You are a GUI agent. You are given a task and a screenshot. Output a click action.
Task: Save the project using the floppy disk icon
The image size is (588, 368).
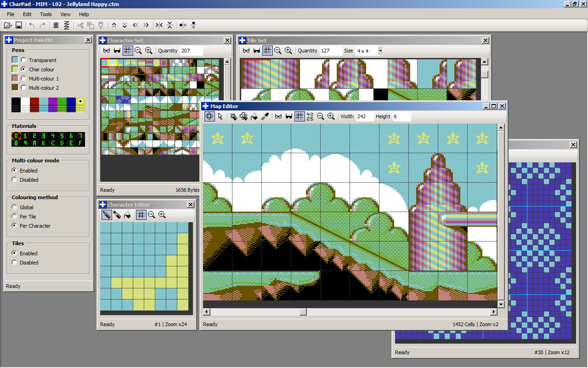pyautogui.click(x=19, y=25)
